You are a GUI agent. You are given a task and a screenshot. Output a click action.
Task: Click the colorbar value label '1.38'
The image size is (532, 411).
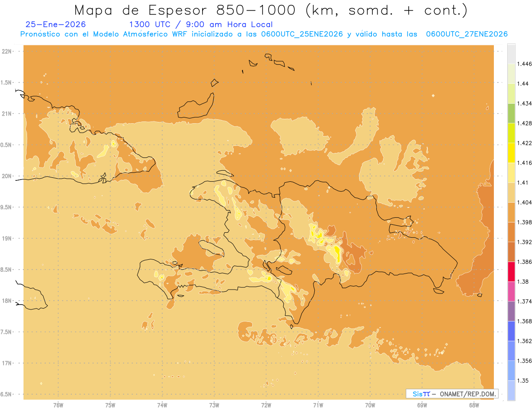tap(523, 282)
